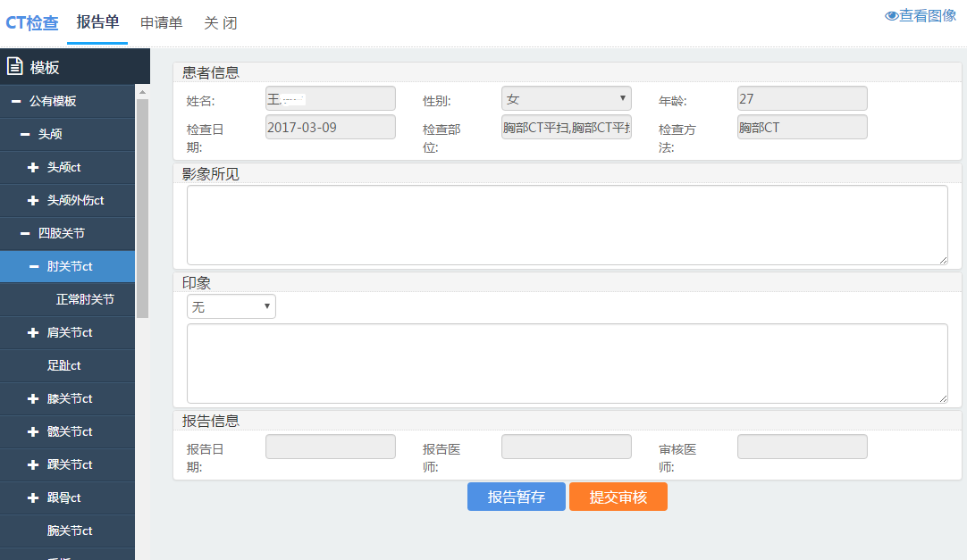Click the plus icon beside 髋关节ct
This screenshot has width=967, height=560.
pos(33,432)
